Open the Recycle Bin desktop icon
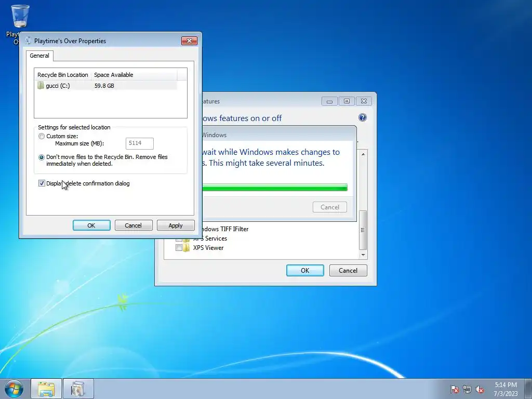 pyautogui.click(x=20, y=16)
